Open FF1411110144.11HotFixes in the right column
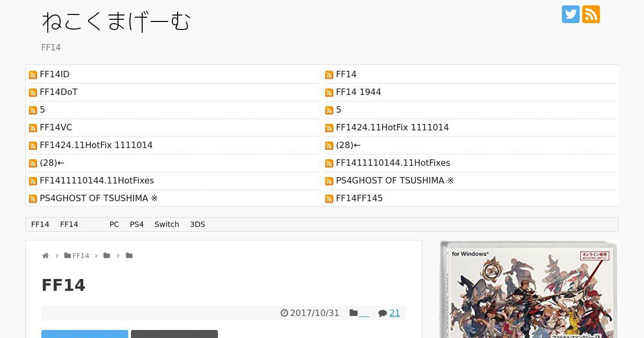 pos(393,163)
